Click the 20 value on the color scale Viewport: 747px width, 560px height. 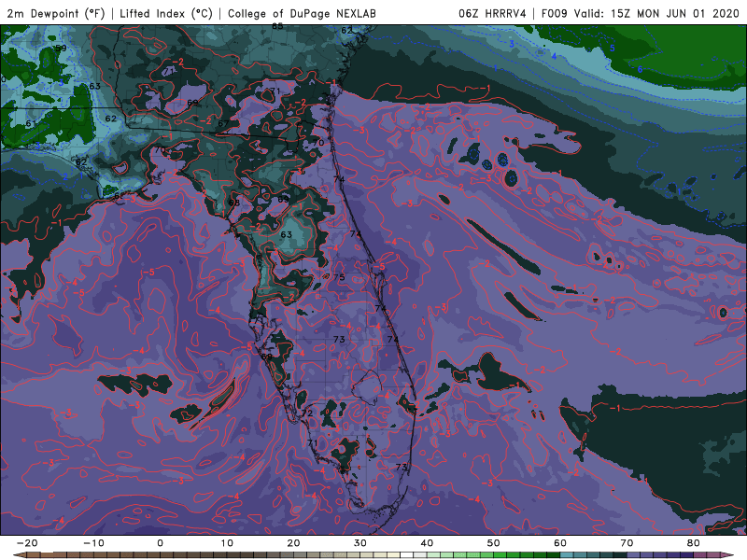pos(293,543)
